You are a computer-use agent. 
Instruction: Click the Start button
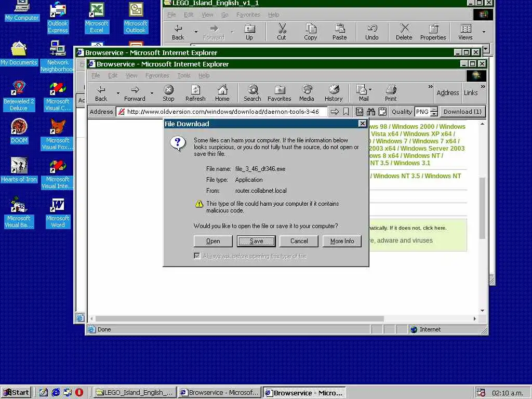[x=16, y=393]
